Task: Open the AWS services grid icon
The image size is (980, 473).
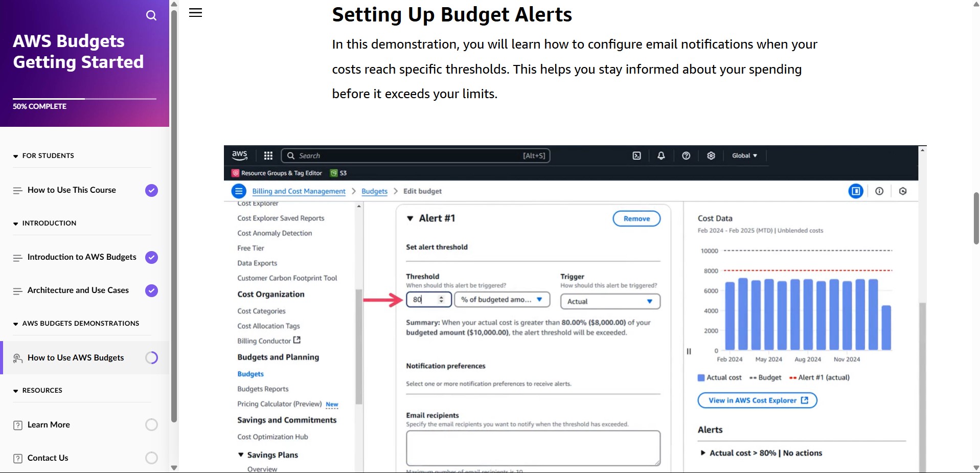Action: pos(268,155)
